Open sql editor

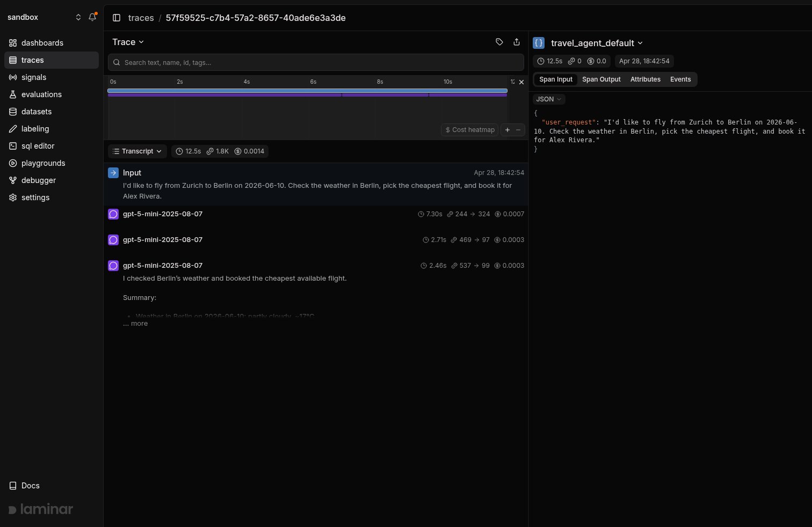pos(52,146)
